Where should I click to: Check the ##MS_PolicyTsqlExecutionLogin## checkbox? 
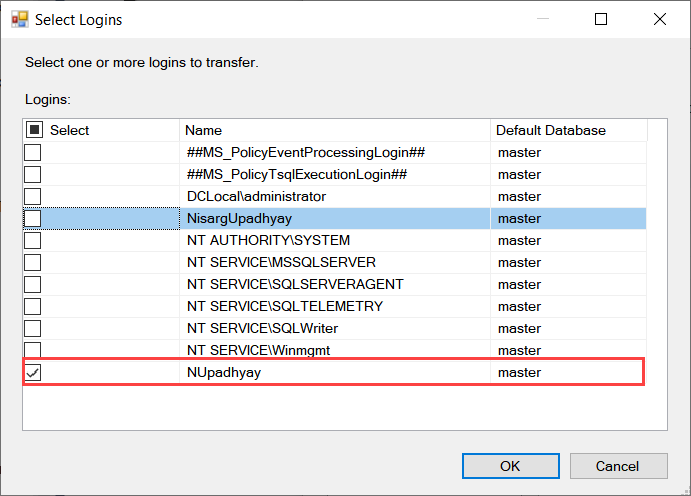click(33, 174)
